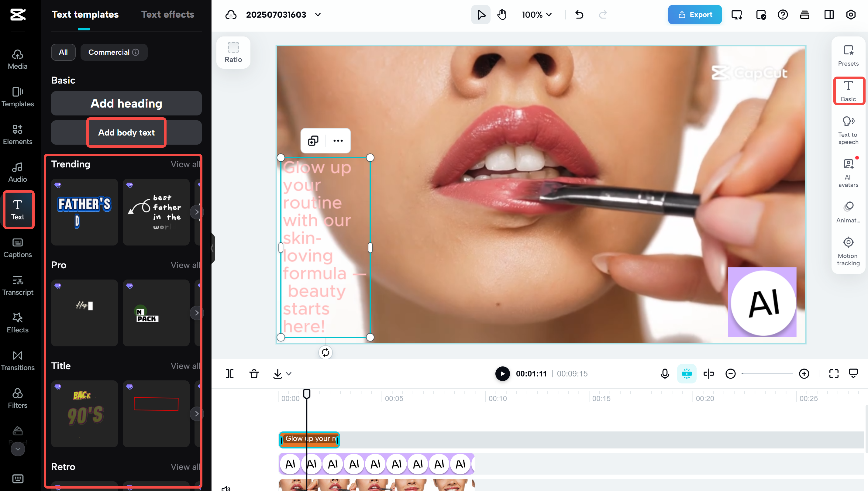The image size is (868, 491).
Task: Toggle the timeline snapping magnet button
Action: click(x=686, y=374)
